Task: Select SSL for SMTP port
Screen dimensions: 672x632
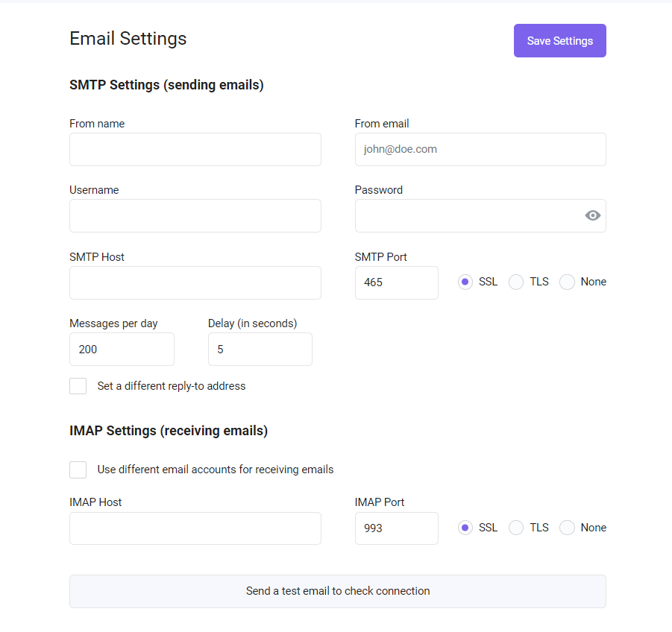Action: pyautogui.click(x=465, y=282)
